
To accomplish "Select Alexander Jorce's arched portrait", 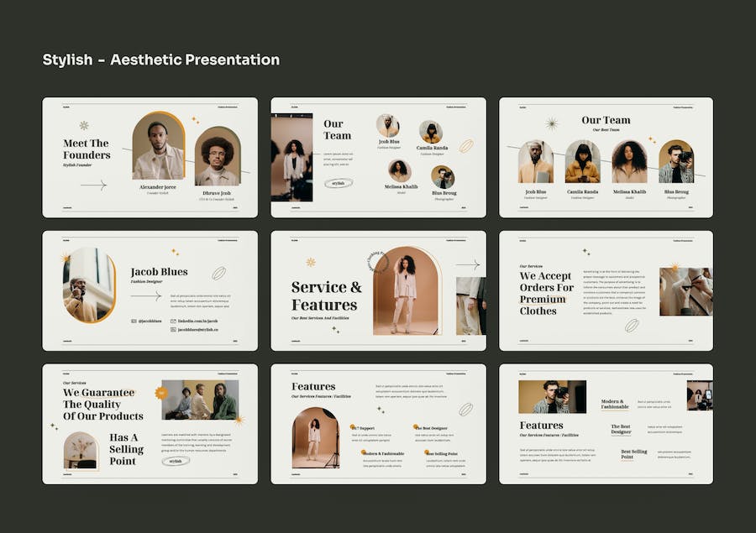I will pos(158,147).
